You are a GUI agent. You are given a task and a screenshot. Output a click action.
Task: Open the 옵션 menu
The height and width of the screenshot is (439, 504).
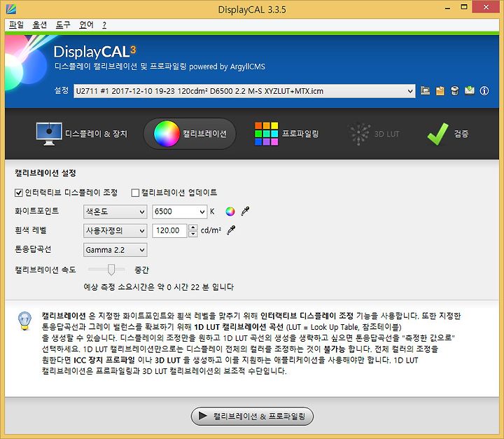tap(39, 25)
